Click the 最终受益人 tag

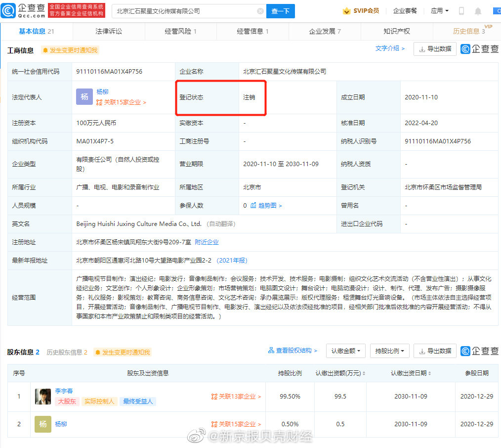tap(138, 402)
